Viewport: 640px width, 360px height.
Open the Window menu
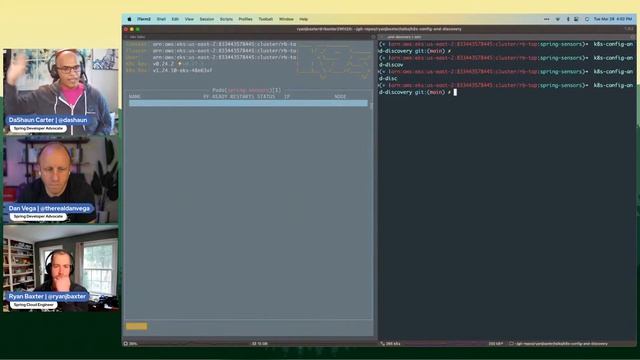click(x=286, y=19)
